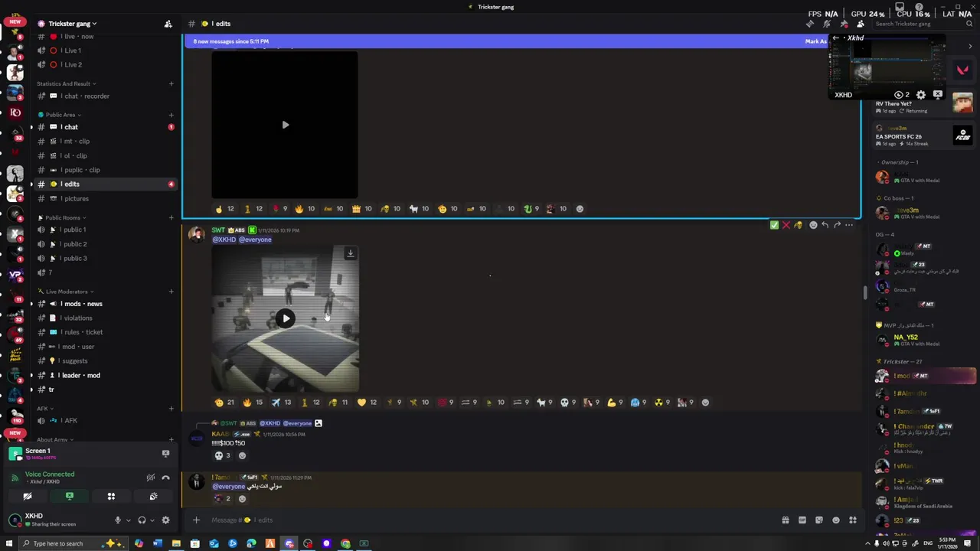The height and width of the screenshot is (551, 980).
Task: Toggle noise suppression in voice panel
Action: [151, 478]
